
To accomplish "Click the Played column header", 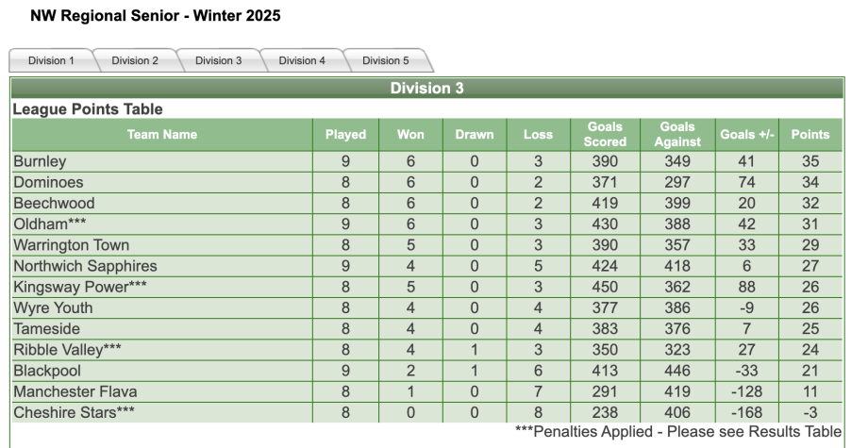I will point(345,135).
